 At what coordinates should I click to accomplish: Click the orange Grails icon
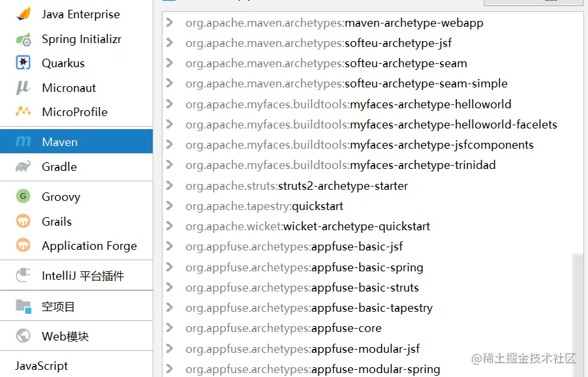click(x=23, y=221)
